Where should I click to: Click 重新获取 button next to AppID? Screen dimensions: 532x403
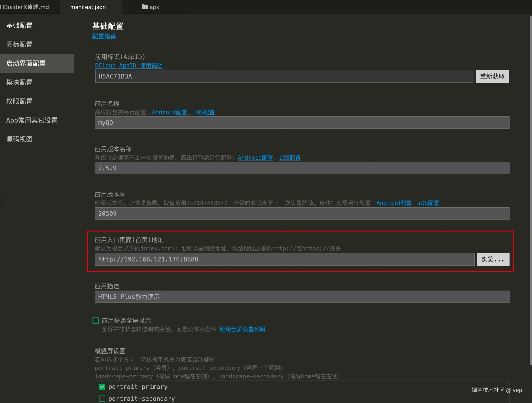(x=492, y=76)
